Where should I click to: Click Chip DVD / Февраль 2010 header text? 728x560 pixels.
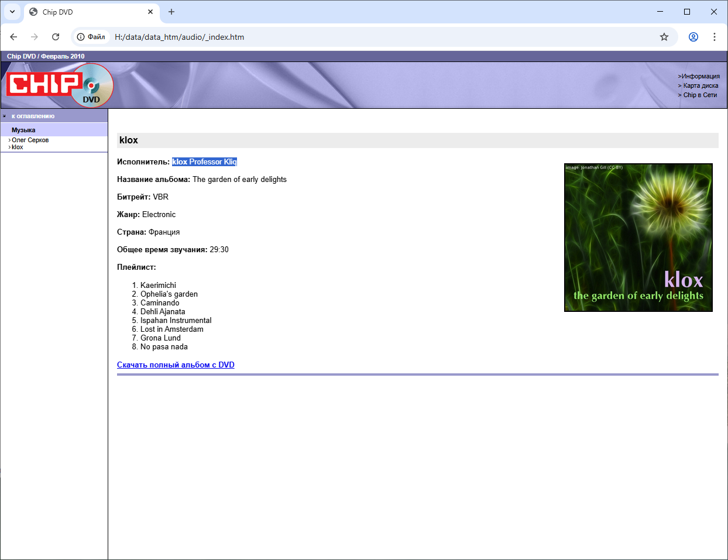pyautogui.click(x=46, y=56)
